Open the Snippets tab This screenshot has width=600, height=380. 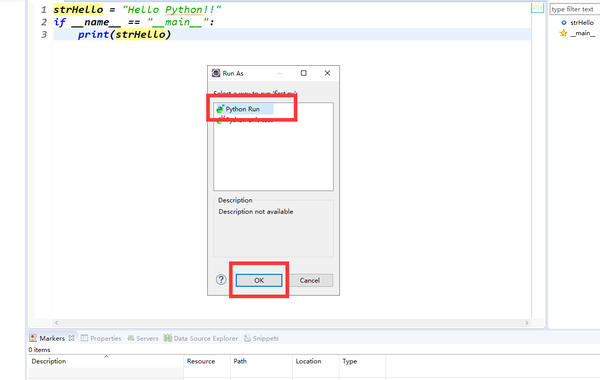[x=261, y=338]
